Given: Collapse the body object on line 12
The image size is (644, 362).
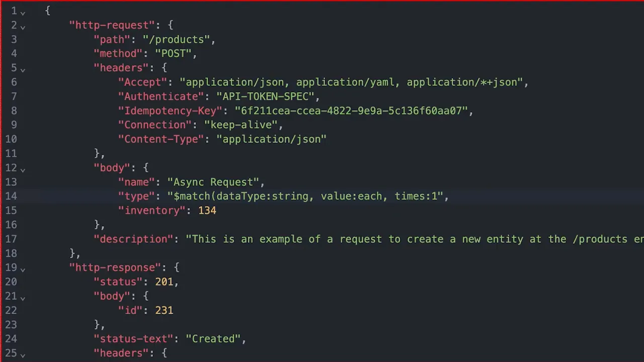Looking at the screenshot, I should coord(22,169).
